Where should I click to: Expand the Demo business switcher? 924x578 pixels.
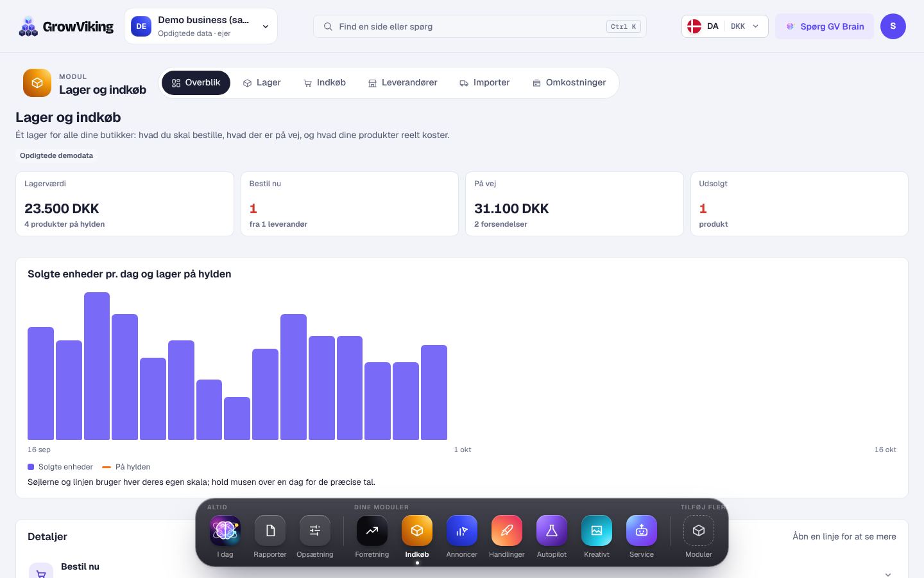click(201, 26)
